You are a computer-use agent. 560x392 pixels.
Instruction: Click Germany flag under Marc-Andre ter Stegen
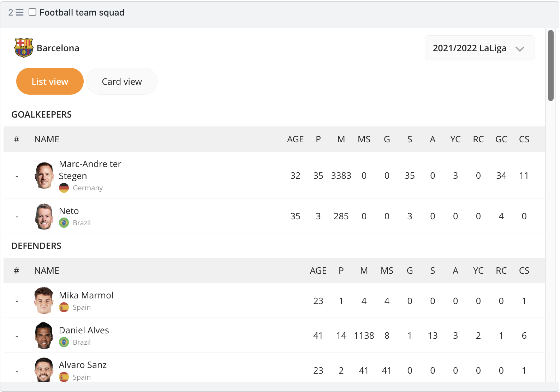click(x=64, y=188)
